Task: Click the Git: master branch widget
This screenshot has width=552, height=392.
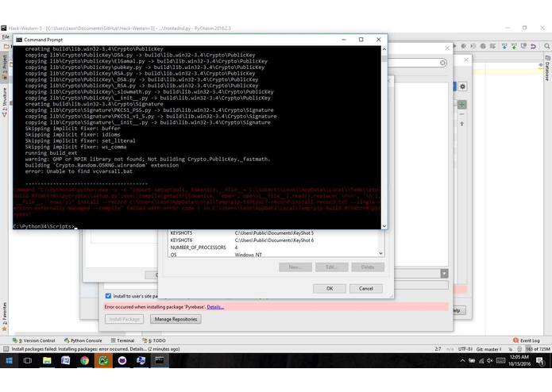Action: pyautogui.click(x=488, y=349)
